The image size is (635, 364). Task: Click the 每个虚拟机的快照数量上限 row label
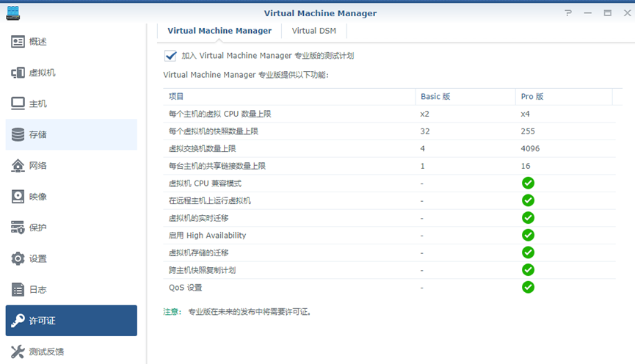click(x=214, y=131)
